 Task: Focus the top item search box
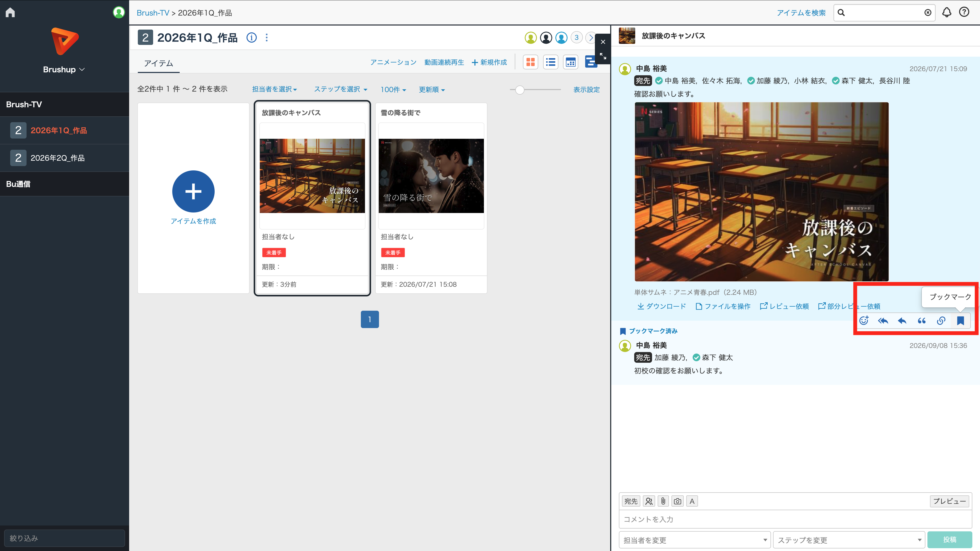[884, 13]
